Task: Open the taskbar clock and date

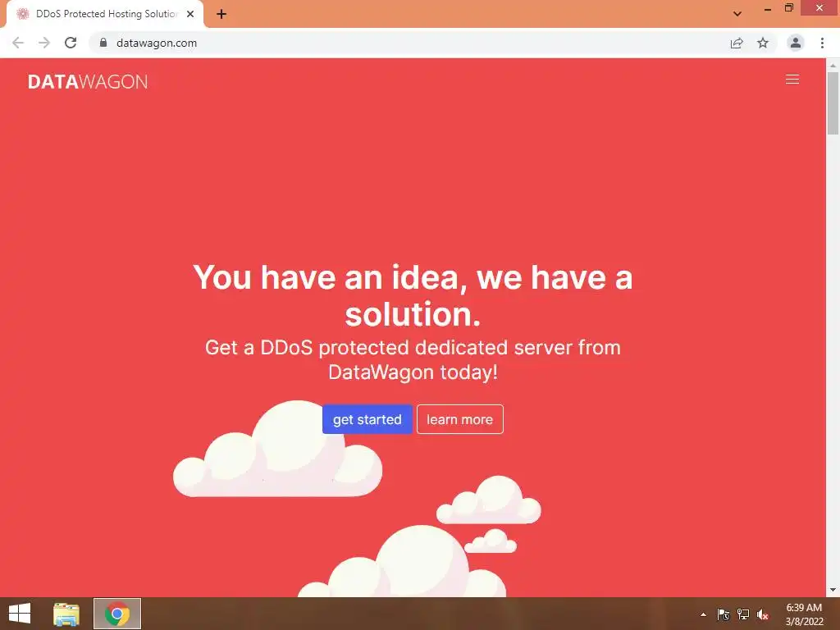Action: (x=804, y=614)
